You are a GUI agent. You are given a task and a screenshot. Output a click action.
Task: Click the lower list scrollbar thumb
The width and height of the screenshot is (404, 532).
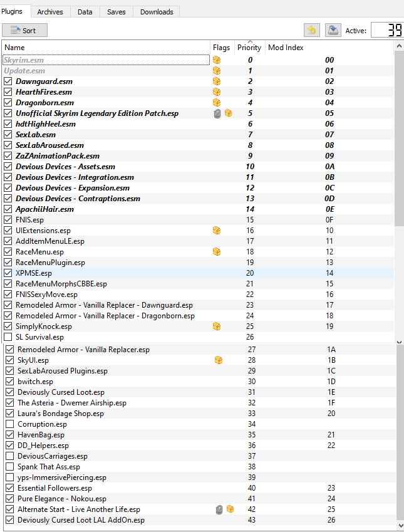pos(400,431)
